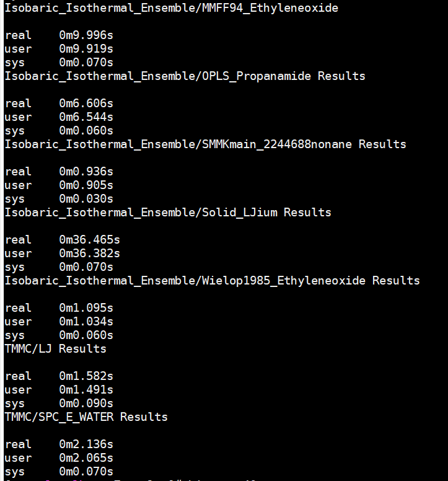Click the Solid_LJium Results line
Image resolution: width=448 pixels, height=481 pixels.
point(168,212)
